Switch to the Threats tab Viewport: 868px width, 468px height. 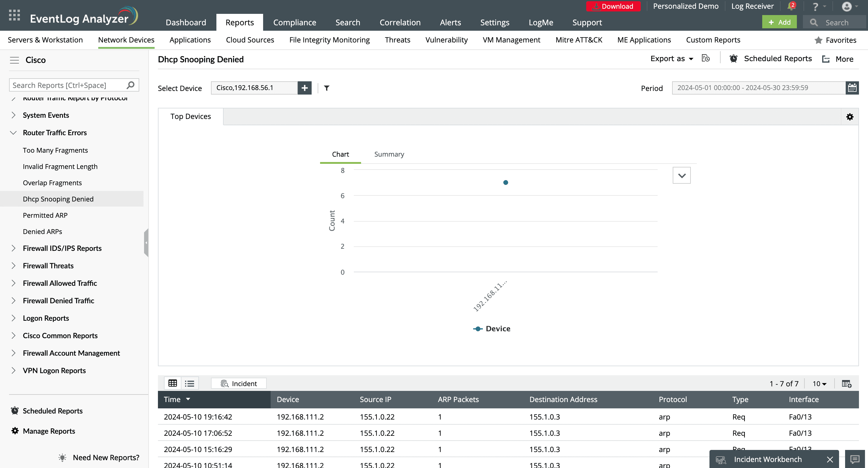coord(397,40)
